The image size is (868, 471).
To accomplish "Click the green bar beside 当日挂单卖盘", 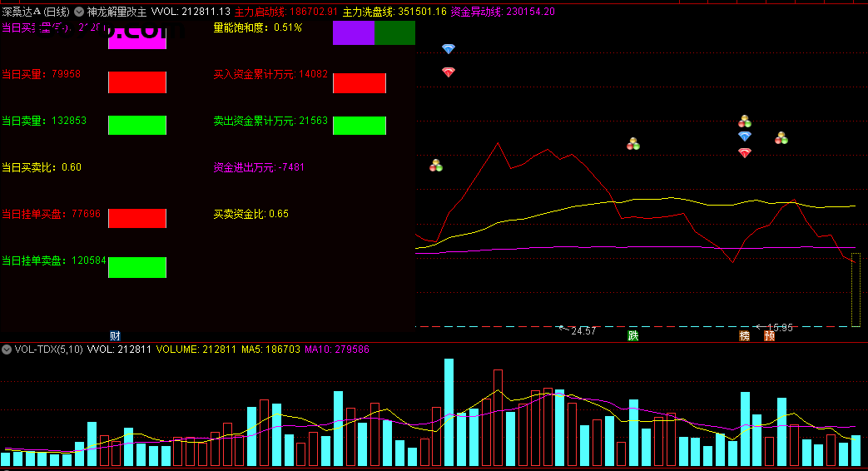I will pos(137,267).
